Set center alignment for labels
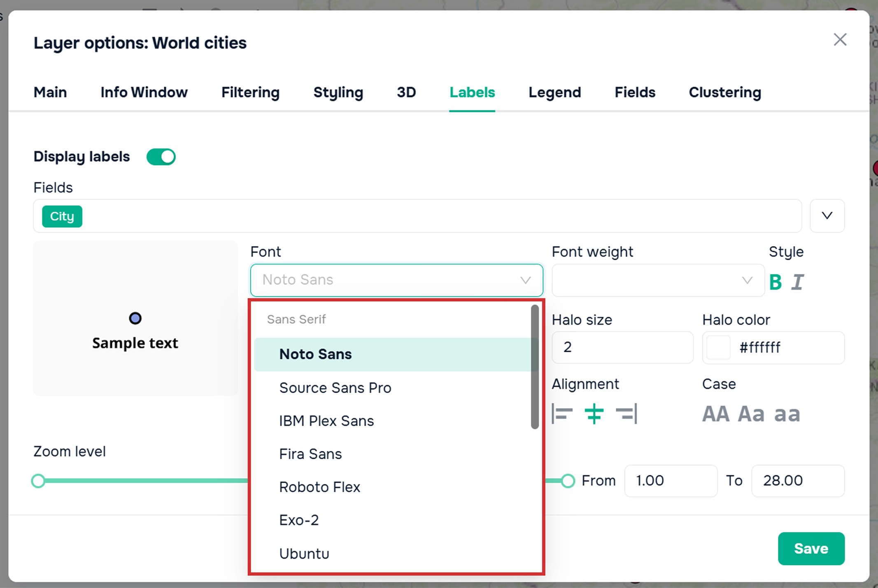The height and width of the screenshot is (588, 878). point(594,414)
